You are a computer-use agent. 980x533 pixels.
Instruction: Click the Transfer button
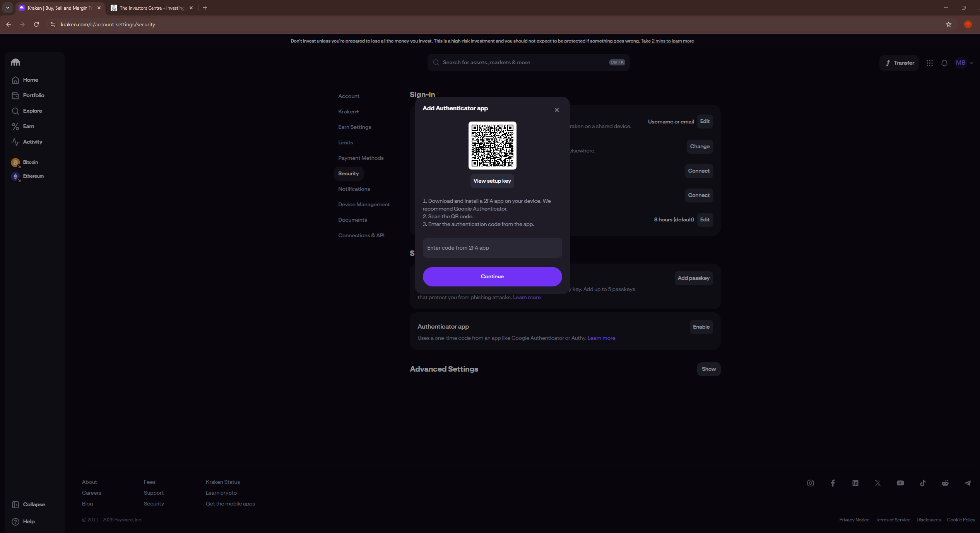coord(899,63)
